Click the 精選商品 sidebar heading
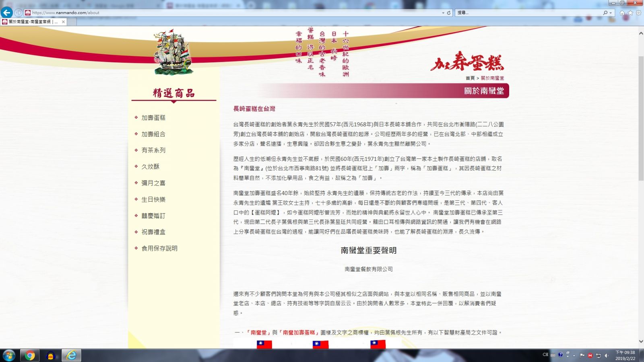644x362 pixels. coord(173,93)
